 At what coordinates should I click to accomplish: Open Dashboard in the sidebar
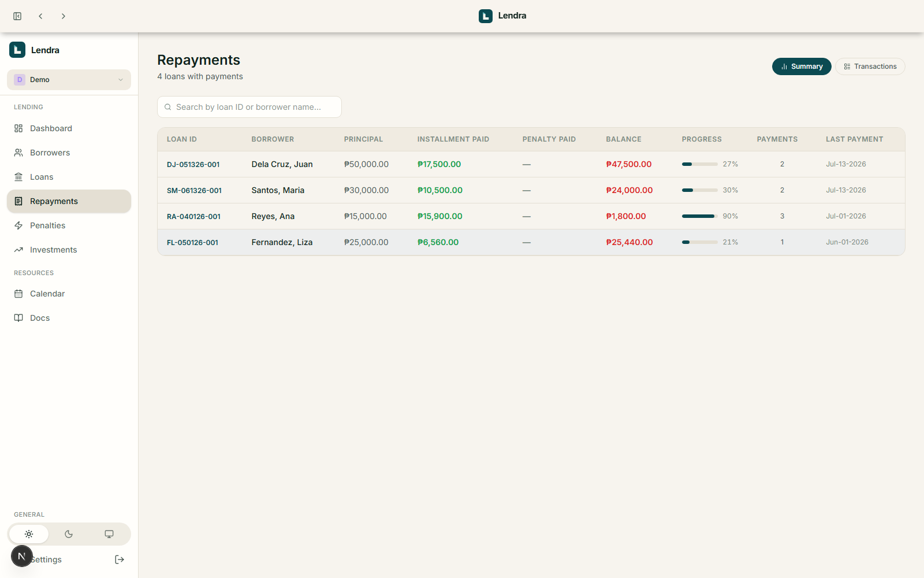69,128
